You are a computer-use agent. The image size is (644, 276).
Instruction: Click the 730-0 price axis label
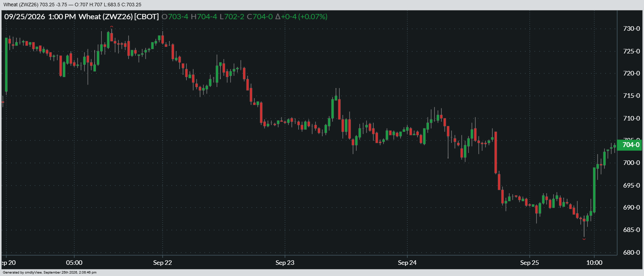coord(631,29)
